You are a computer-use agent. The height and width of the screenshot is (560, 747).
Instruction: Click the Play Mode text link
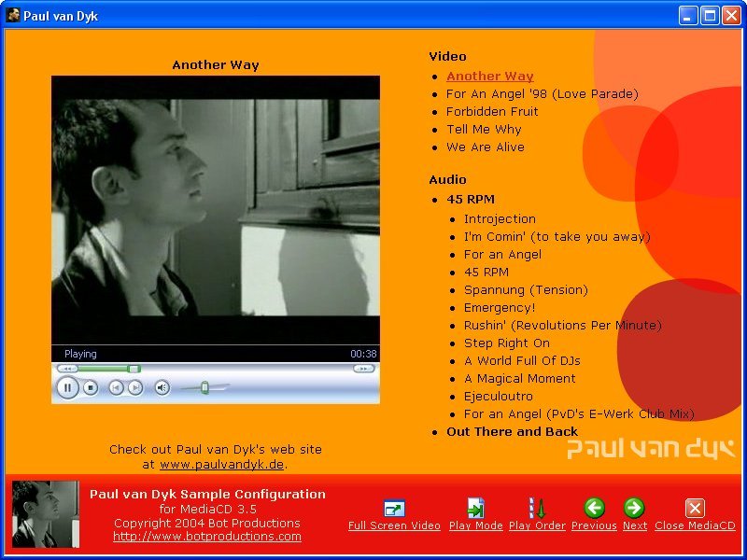click(x=476, y=525)
